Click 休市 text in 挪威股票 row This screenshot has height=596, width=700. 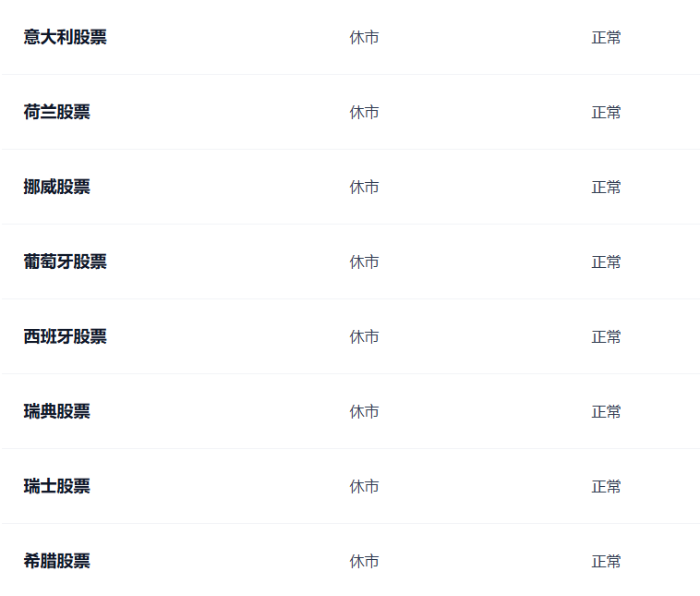364,188
